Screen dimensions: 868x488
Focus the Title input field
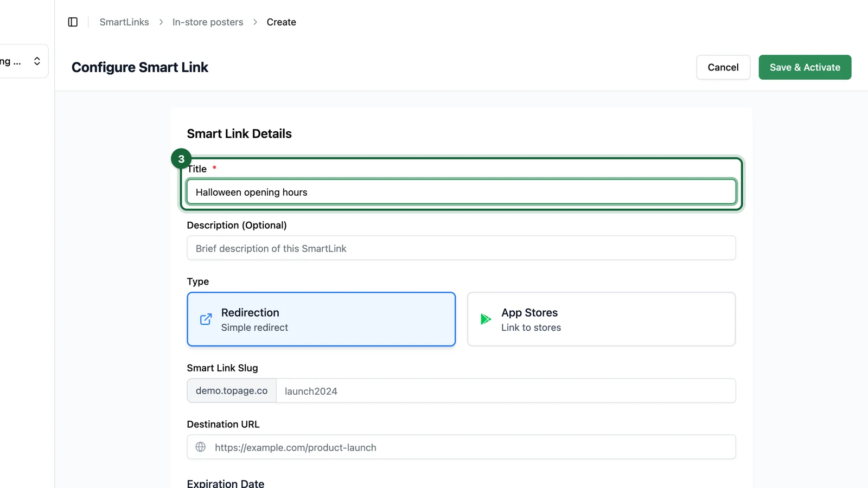pos(461,192)
